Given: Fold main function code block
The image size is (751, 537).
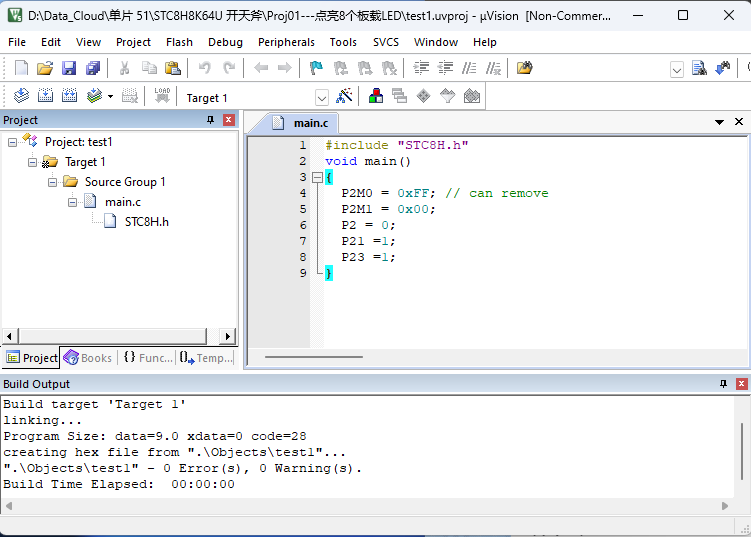Looking at the screenshot, I should (317, 178).
